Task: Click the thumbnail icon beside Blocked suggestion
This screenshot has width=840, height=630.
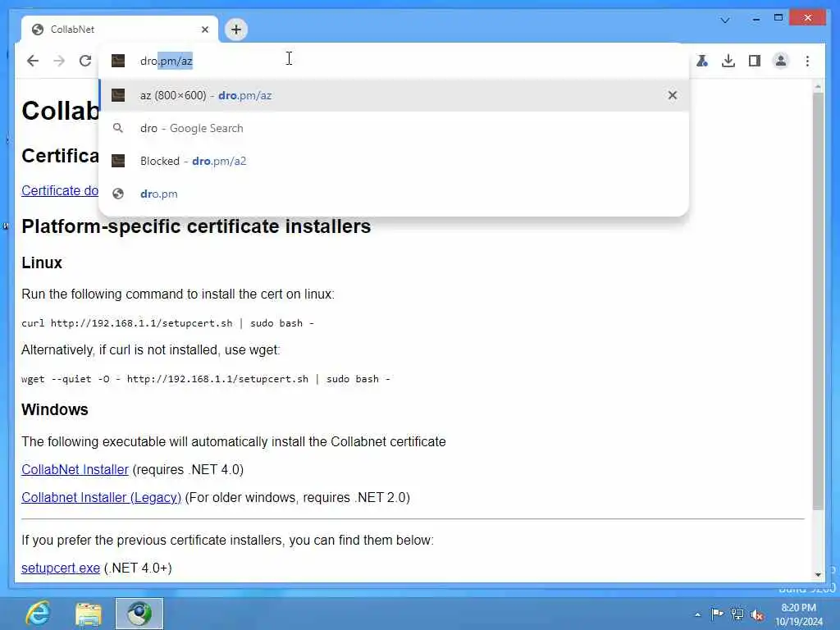Action: (x=118, y=161)
